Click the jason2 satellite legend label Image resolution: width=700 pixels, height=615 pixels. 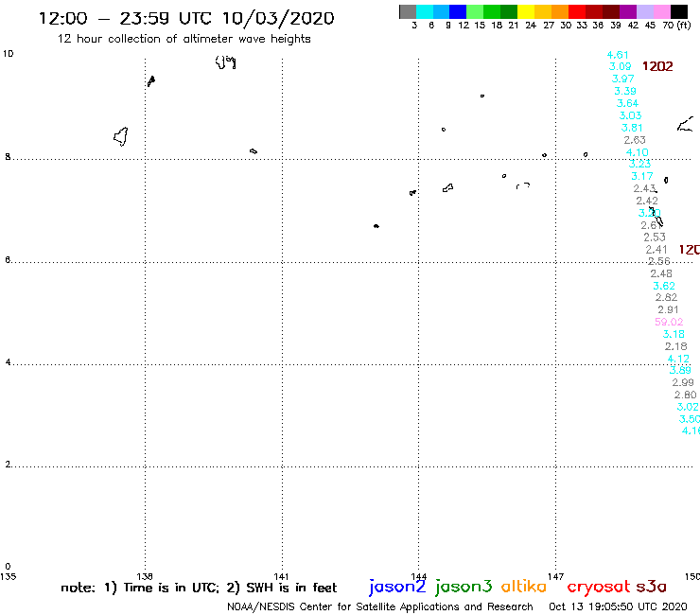pyautogui.click(x=397, y=587)
